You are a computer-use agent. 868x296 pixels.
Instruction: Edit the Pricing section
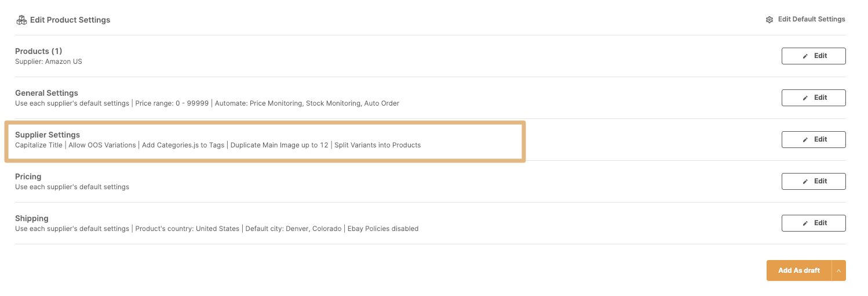[814, 181]
